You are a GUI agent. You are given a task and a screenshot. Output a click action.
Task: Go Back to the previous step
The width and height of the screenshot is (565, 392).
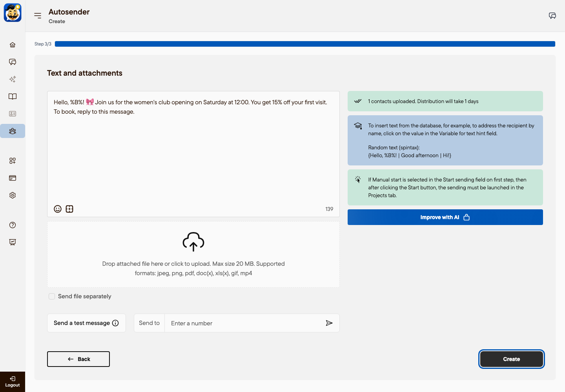click(78, 359)
